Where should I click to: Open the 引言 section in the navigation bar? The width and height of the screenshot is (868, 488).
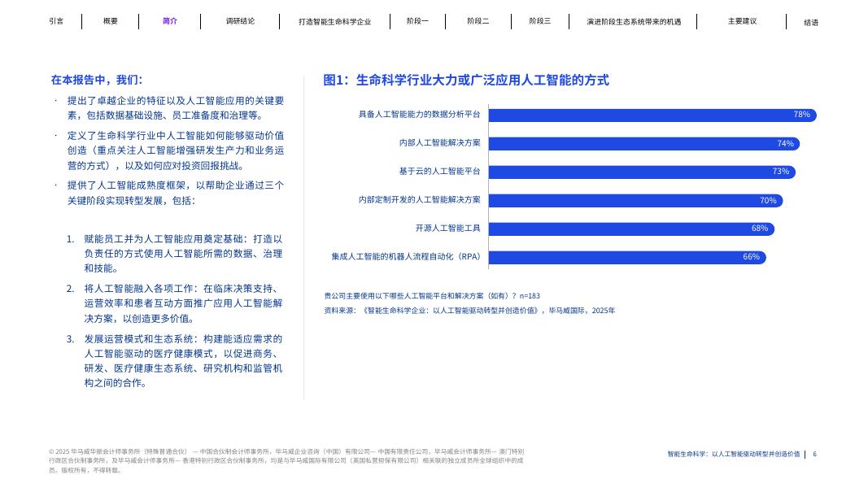[57, 21]
